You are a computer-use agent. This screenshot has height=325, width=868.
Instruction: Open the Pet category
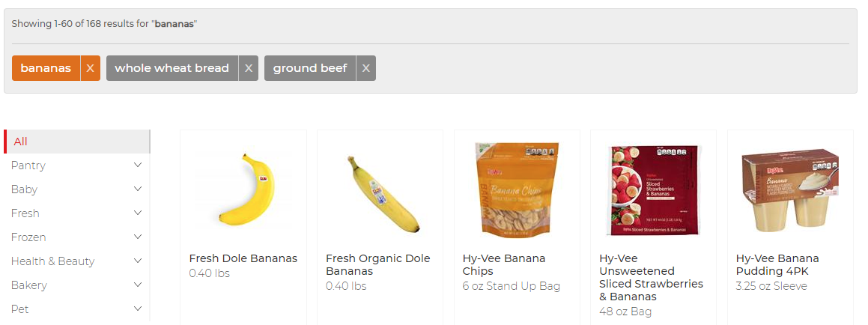pyautogui.click(x=20, y=309)
